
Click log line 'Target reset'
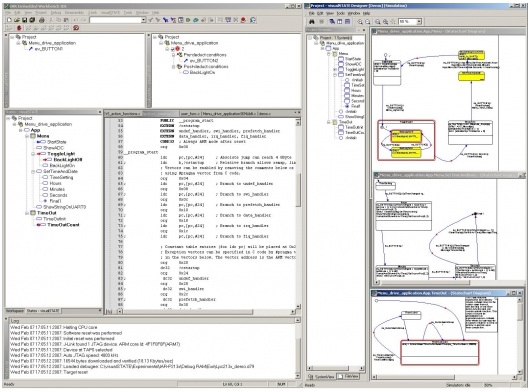(x=49, y=372)
